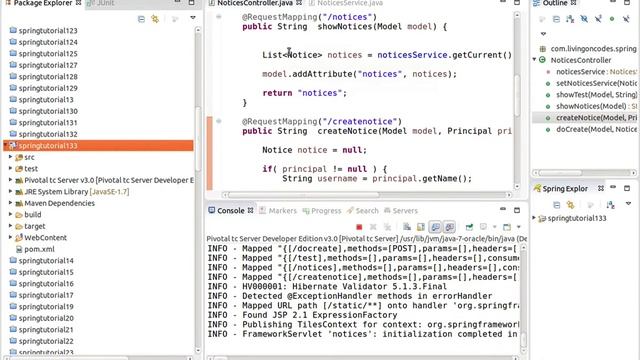This screenshot has height=360, width=640.
Task: Open Spring Explorer view menu dropdown
Action: click(629, 203)
